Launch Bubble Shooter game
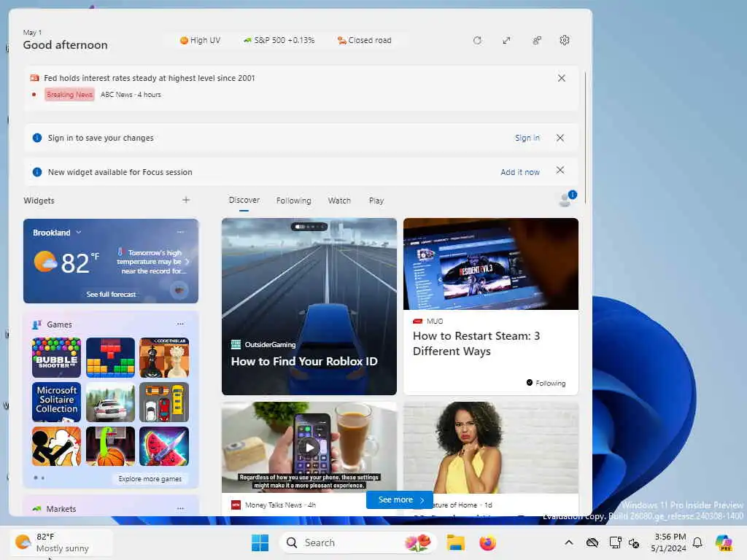The width and height of the screenshot is (747, 560). pyautogui.click(x=56, y=357)
